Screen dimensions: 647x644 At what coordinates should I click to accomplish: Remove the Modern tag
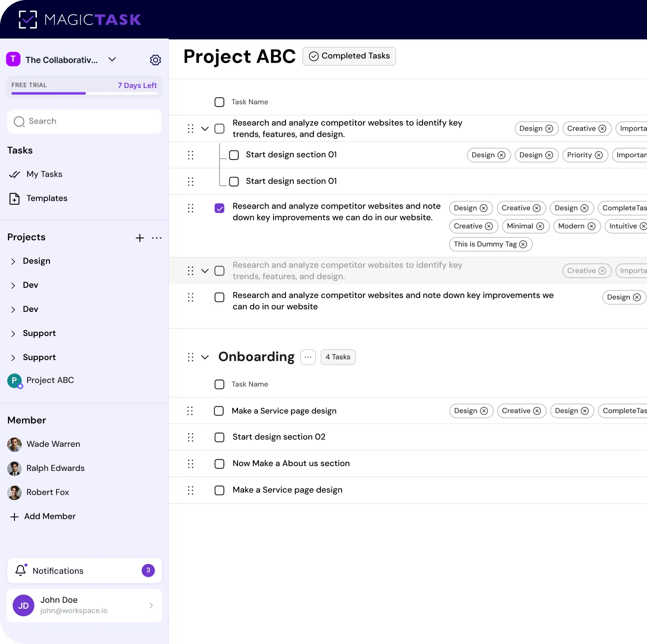tap(591, 226)
